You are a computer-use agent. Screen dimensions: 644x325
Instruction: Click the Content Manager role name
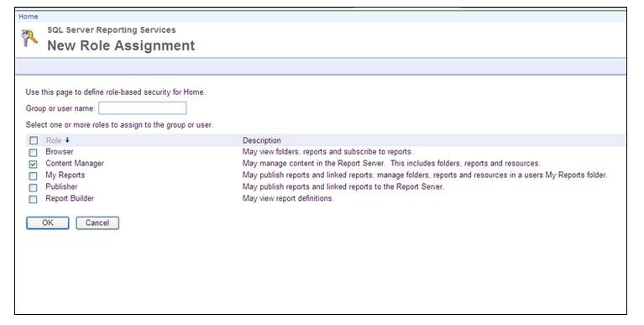tap(75, 163)
